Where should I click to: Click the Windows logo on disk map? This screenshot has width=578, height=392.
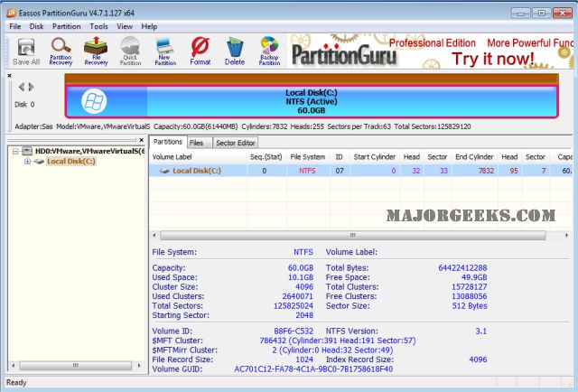click(94, 101)
